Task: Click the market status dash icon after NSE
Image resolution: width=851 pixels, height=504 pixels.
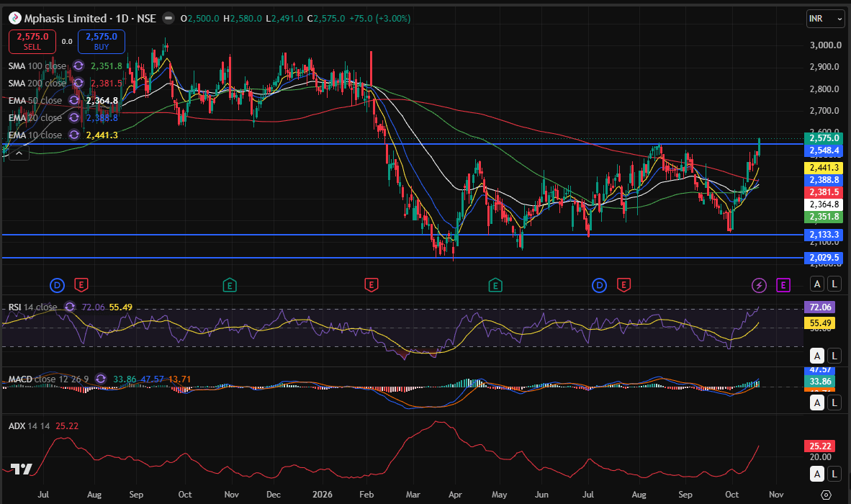Action: point(168,19)
